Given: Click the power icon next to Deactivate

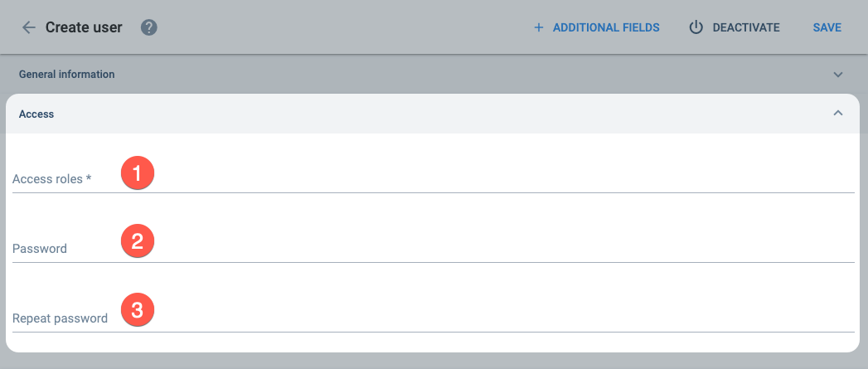Looking at the screenshot, I should 696,27.
